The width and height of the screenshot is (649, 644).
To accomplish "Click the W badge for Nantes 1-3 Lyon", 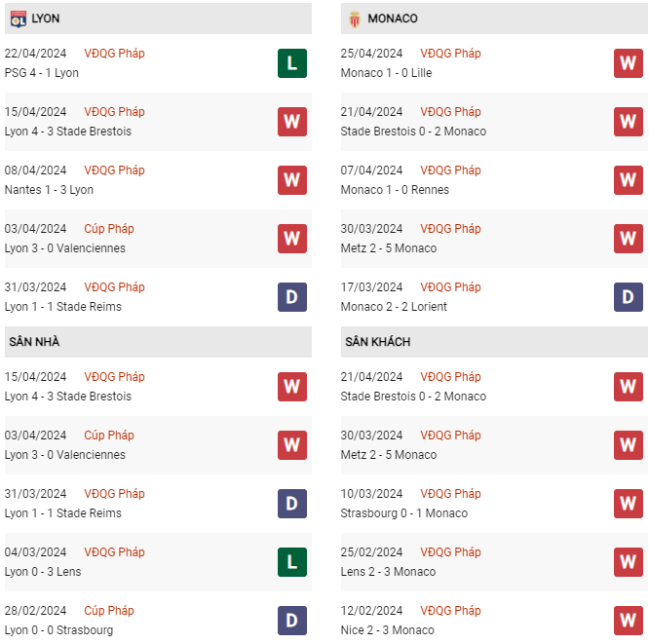I will 291,180.
